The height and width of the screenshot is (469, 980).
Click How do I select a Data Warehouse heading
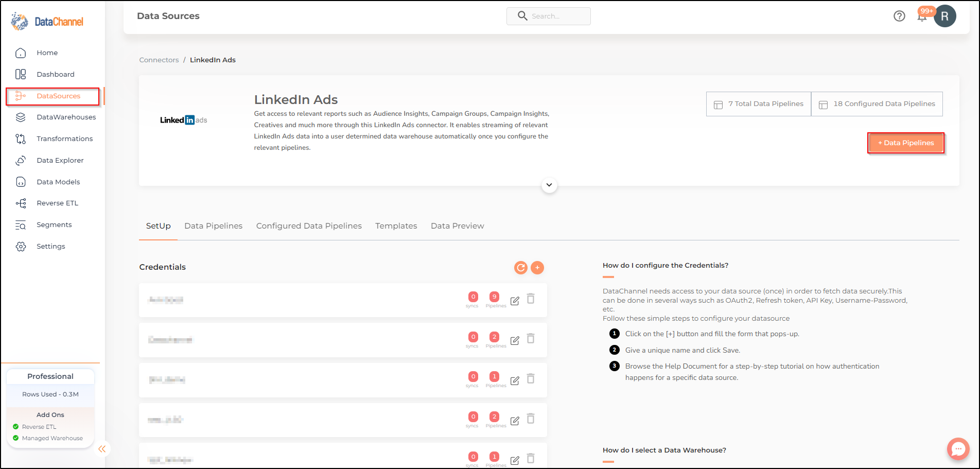pos(664,450)
